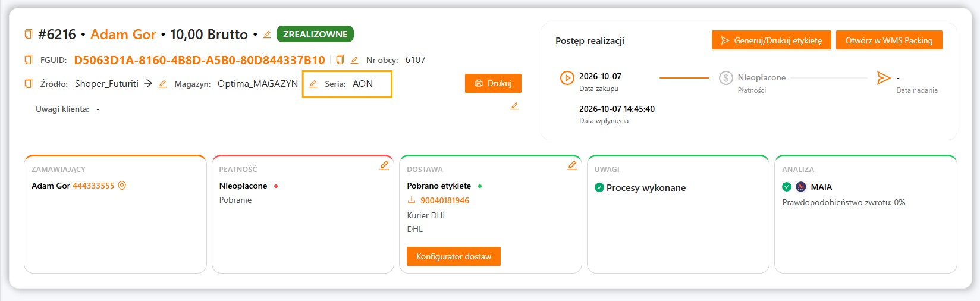
Task: Click Kurier DHL in Dostawa card
Action: click(427, 215)
